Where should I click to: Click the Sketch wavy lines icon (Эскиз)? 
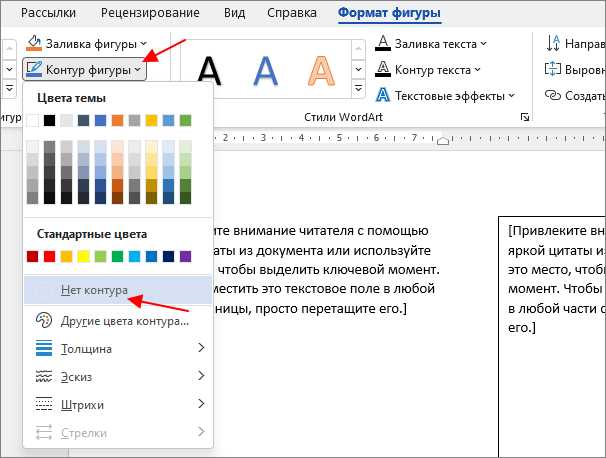(x=44, y=376)
